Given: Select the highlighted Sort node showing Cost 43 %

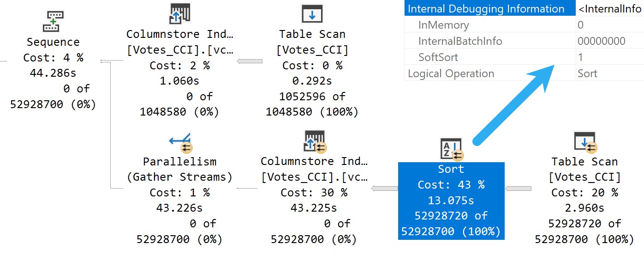Looking at the screenshot, I should point(451,201).
